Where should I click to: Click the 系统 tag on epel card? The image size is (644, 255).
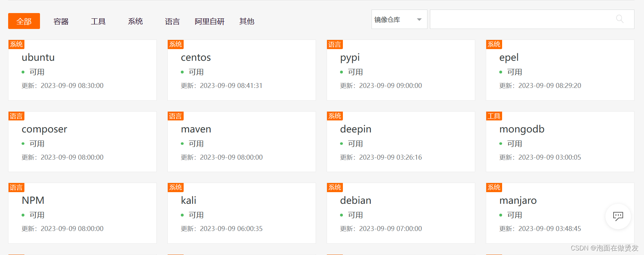click(494, 45)
